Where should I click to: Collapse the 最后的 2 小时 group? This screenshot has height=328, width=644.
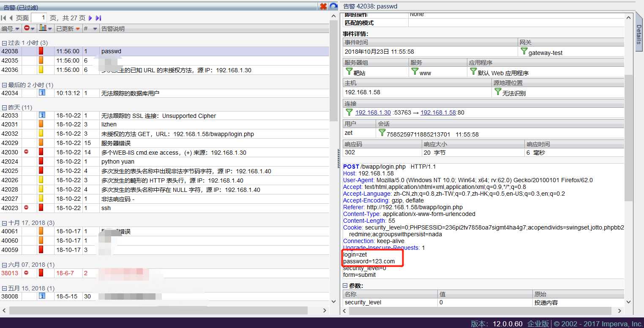coord(4,85)
